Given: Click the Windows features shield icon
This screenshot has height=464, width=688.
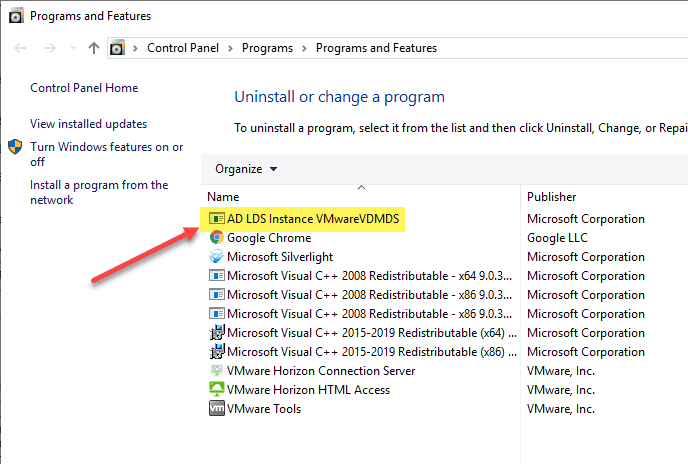Looking at the screenshot, I should pyautogui.click(x=15, y=148).
